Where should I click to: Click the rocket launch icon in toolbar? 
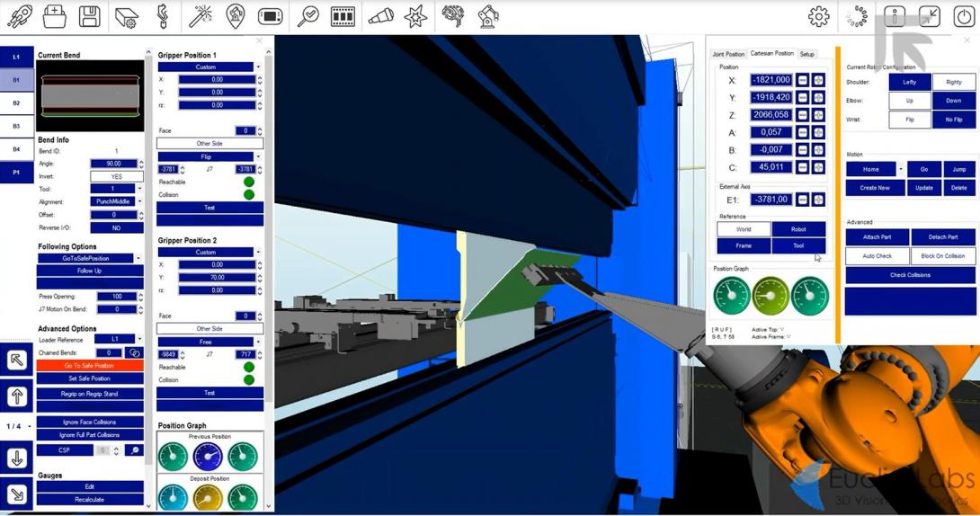pyautogui.click(x=19, y=16)
